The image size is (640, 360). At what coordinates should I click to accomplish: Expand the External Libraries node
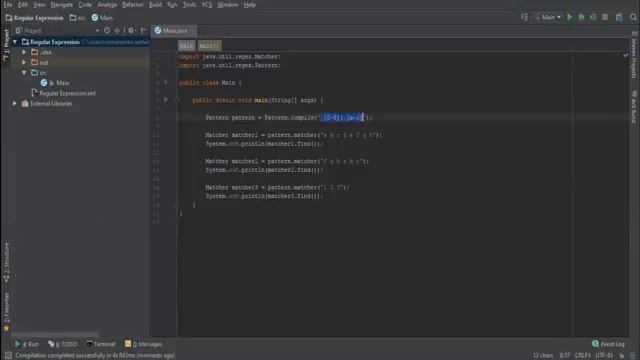tap(15, 104)
